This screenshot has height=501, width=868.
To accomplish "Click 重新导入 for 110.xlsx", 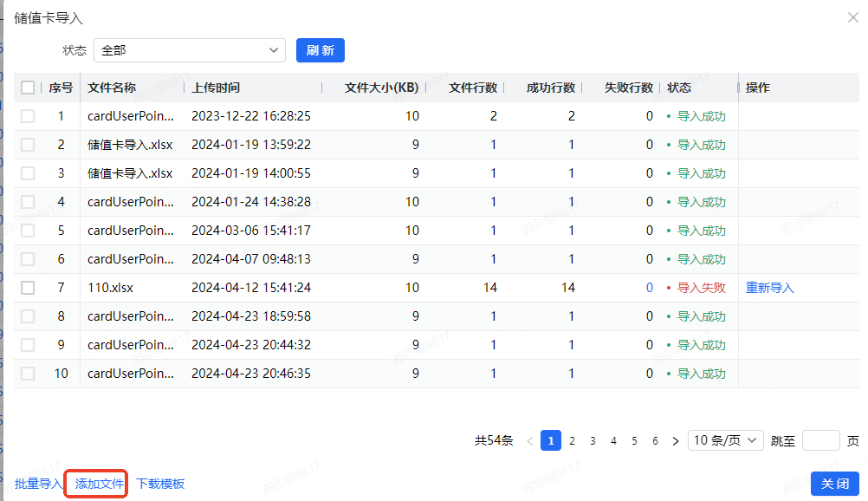I will point(770,288).
